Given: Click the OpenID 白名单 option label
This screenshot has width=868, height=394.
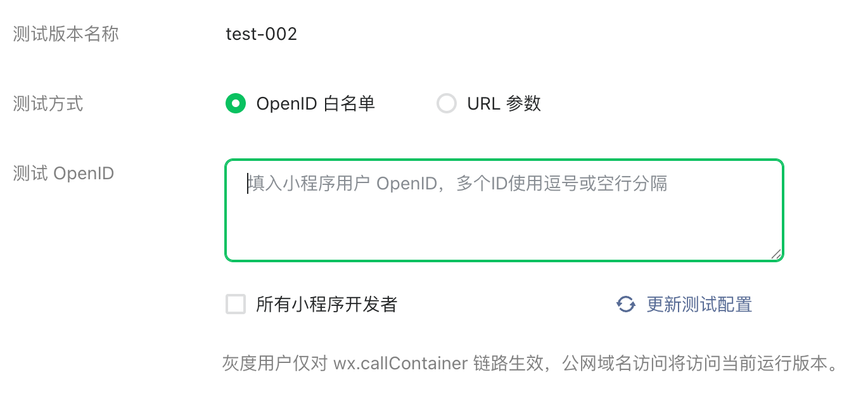Looking at the screenshot, I should (x=316, y=103).
